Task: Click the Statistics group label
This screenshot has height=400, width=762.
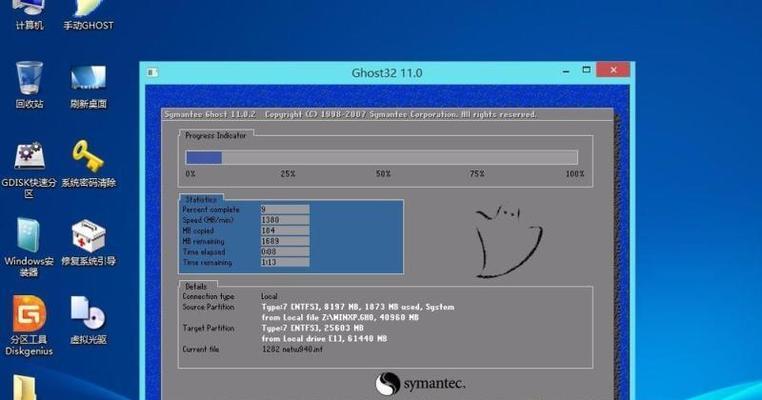Action: tap(201, 199)
